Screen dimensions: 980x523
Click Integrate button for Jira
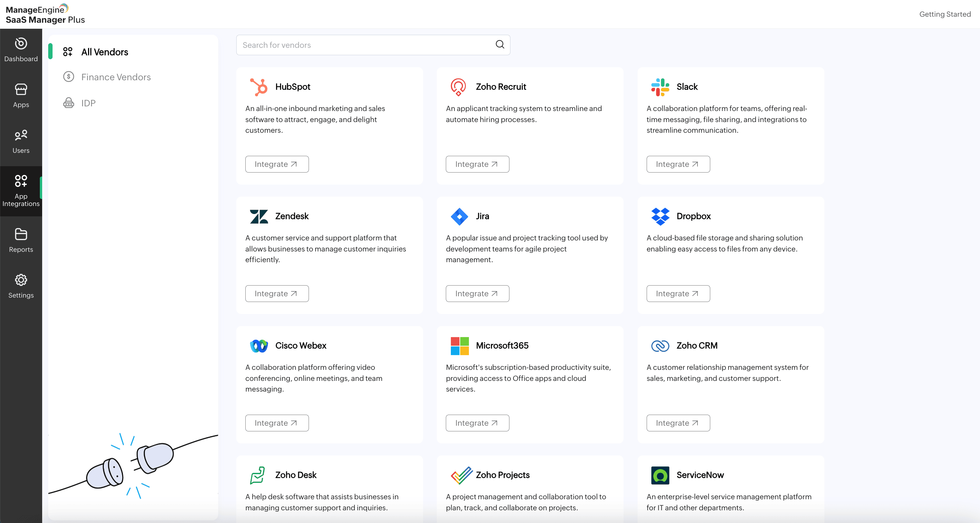tap(477, 293)
